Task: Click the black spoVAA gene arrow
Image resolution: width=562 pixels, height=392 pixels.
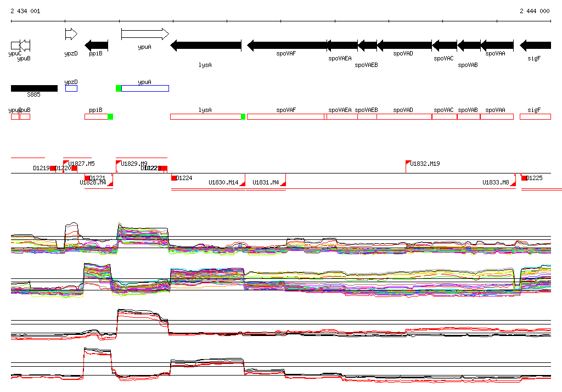Action: pyautogui.click(x=497, y=46)
